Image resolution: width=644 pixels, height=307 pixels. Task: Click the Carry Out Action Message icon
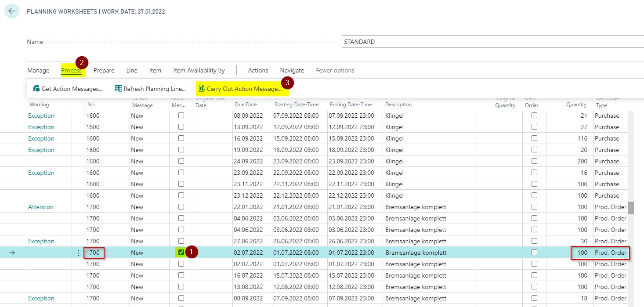pyautogui.click(x=202, y=89)
